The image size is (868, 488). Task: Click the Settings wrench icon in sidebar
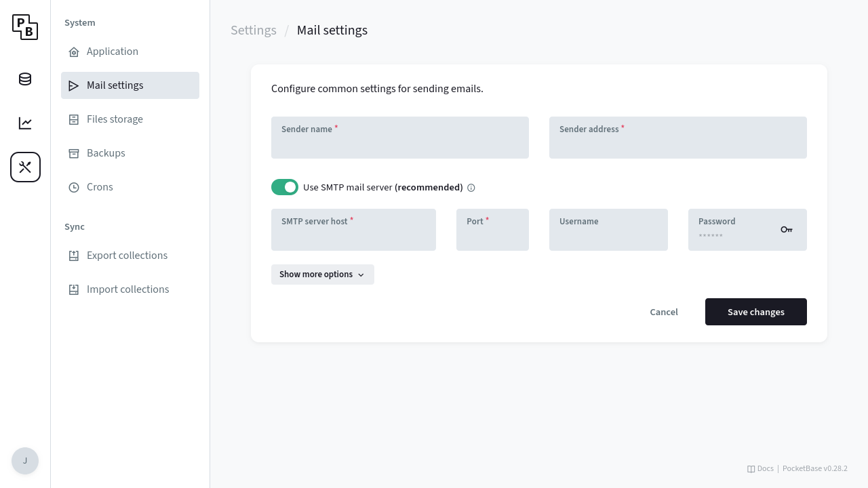click(x=25, y=167)
